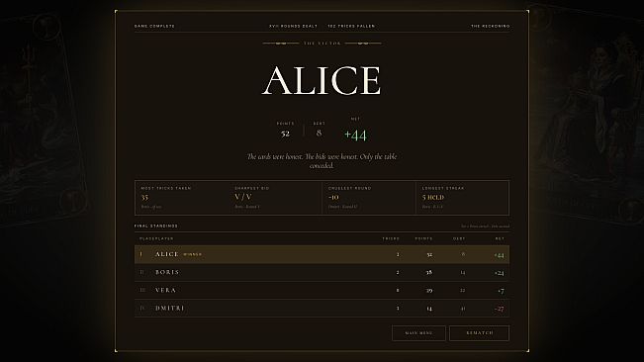This screenshot has height=362, width=644.
Task: Sort standings by the Points column
Action: 423,238
